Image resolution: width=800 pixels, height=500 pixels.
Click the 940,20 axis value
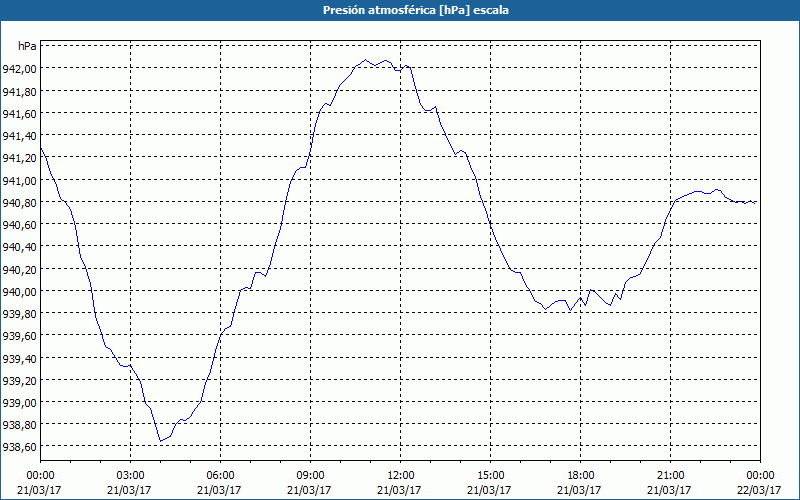coord(19,269)
